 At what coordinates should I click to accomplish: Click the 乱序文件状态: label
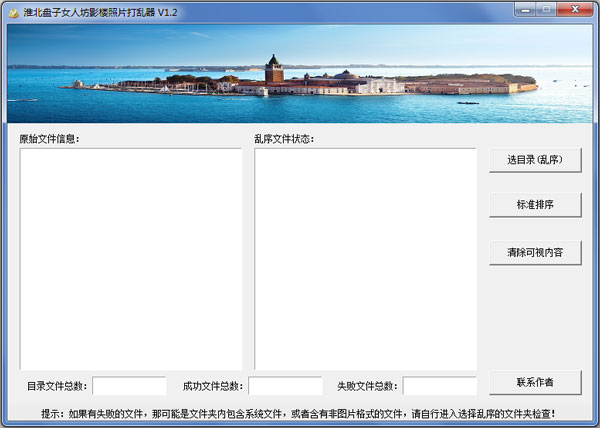(284, 139)
